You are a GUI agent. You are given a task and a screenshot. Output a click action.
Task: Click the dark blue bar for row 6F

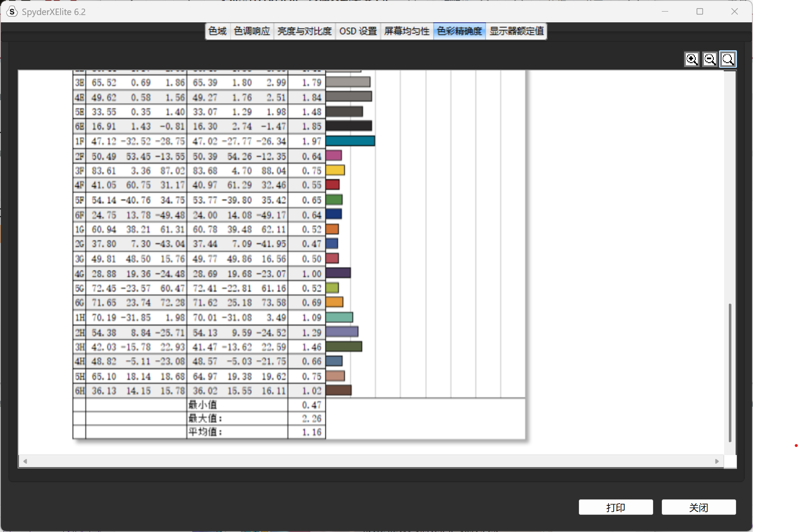[334, 214]
